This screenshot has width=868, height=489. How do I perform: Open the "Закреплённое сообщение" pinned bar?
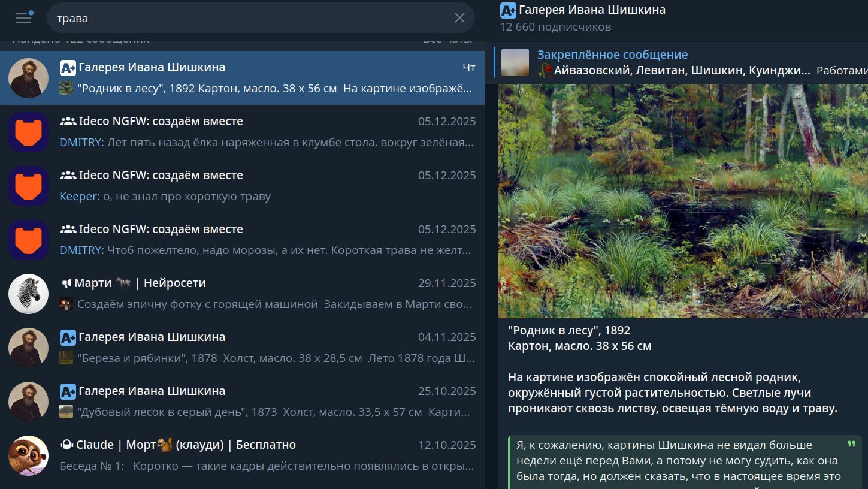click(x=681, y=62)
